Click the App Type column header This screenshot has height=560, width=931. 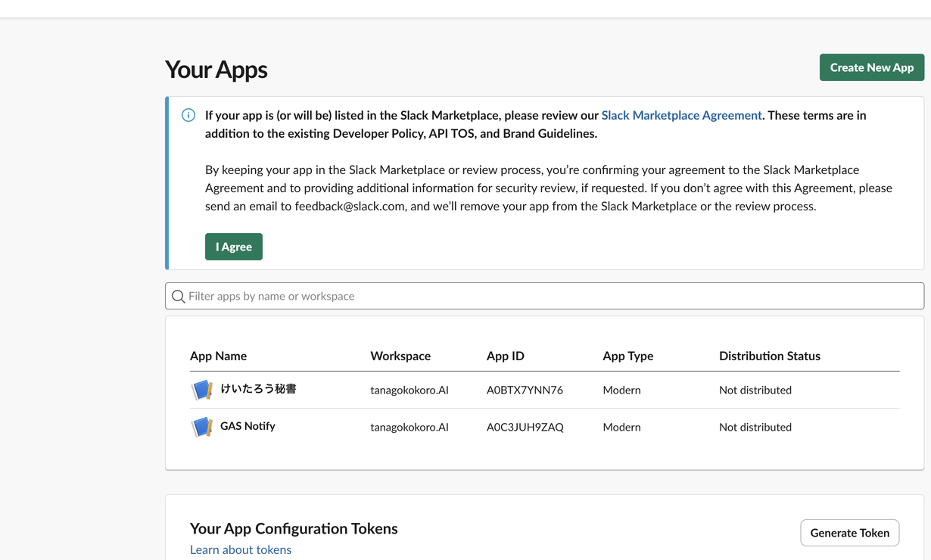click(628, 356)
